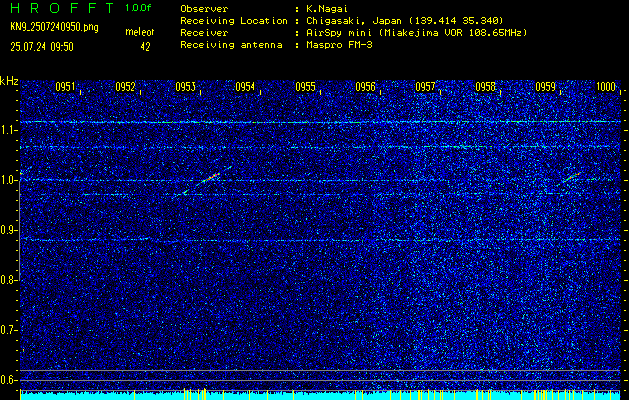This screenshot has width=629, height=400.
Task: Click the 0951 time marker
Action: [x=65, y=87]
